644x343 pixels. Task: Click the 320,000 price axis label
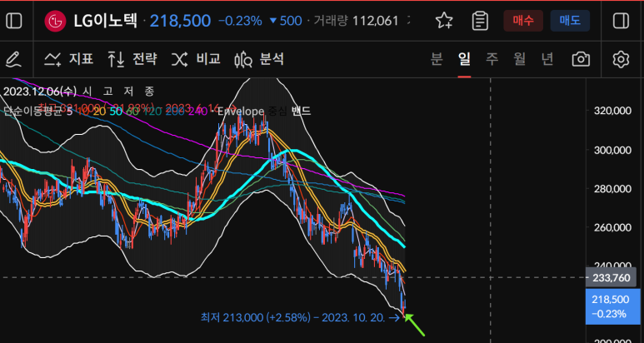coord(612,111)
